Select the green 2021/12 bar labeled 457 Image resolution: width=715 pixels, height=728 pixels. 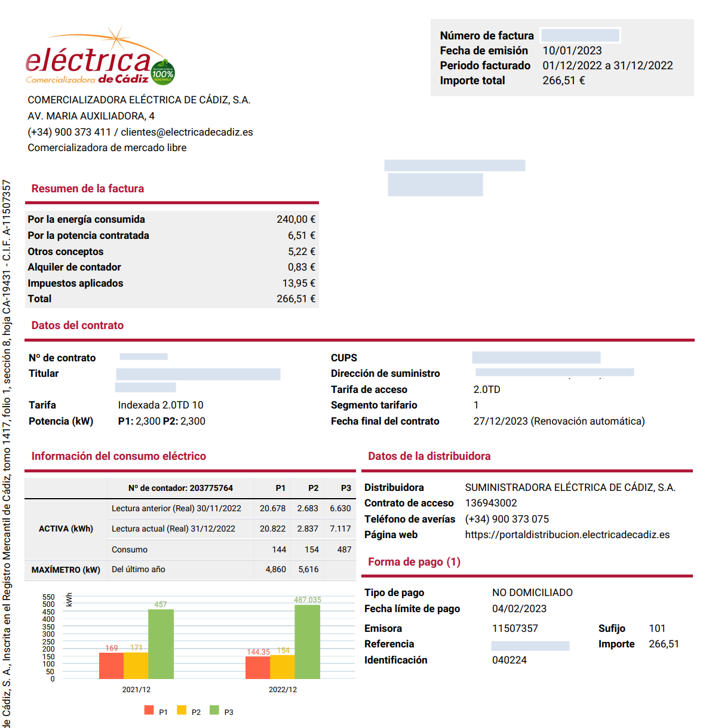coord(161,644)
